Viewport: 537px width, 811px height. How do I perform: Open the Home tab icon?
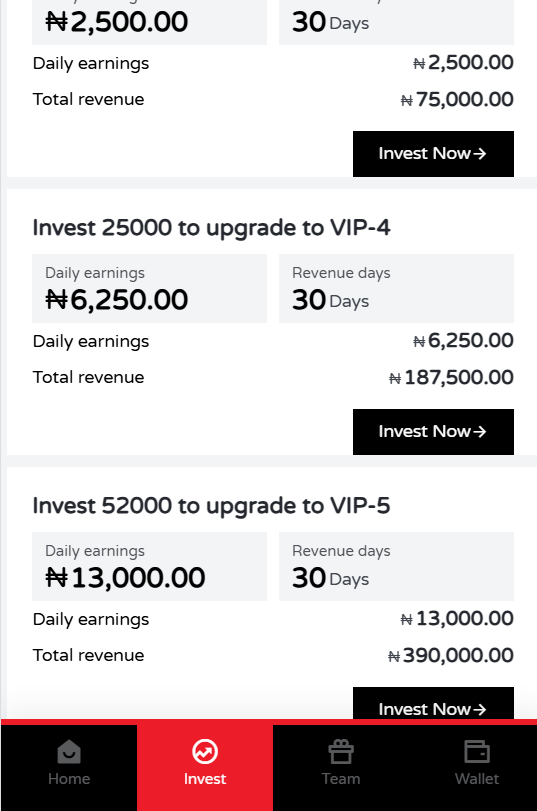(x=69, y=752)
